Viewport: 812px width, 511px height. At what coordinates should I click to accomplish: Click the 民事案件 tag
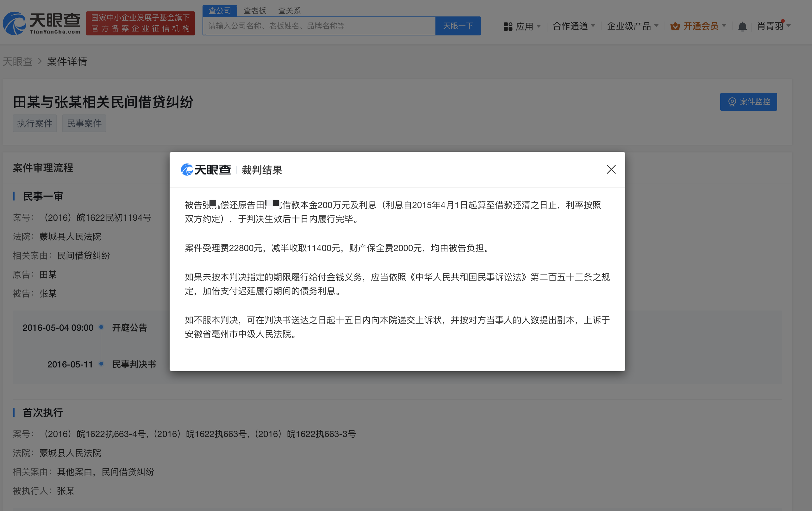[x=84, y=123]
